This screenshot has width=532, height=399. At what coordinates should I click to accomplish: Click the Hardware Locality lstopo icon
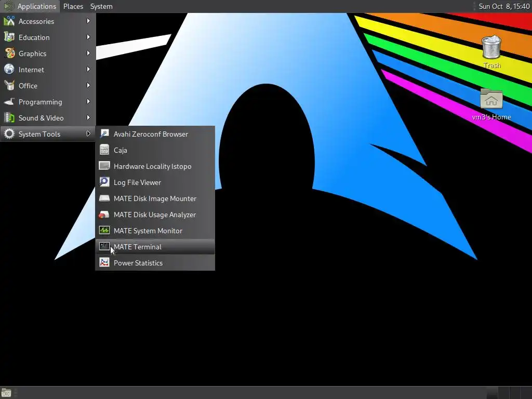pos(104,166)
